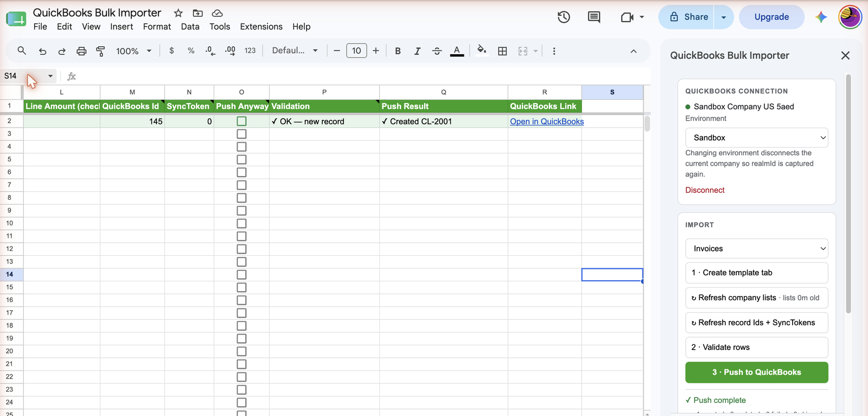Open the 123 number format menu

250,51
